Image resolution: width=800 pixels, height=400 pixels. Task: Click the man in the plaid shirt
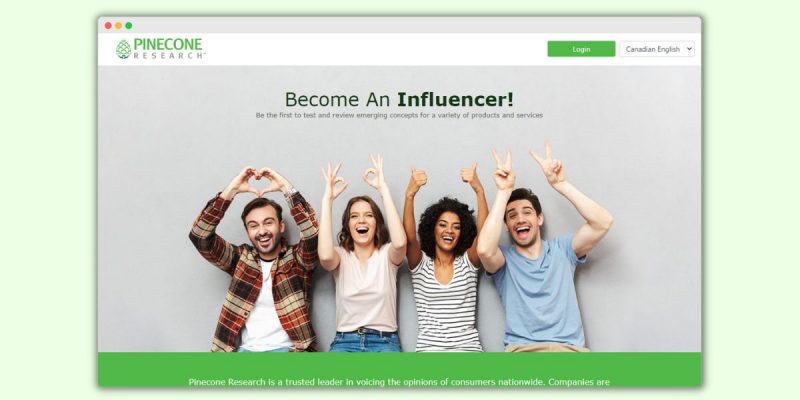(260, 265)
